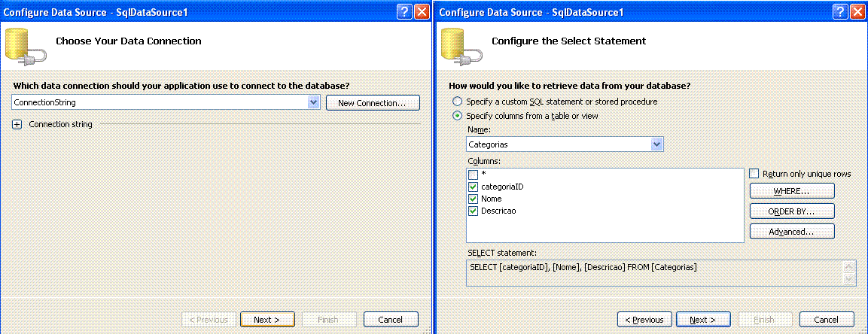Screen dimensions: 868x334
Task: Check the asterisk all-columns checkbox
Action: coord(473,175)
